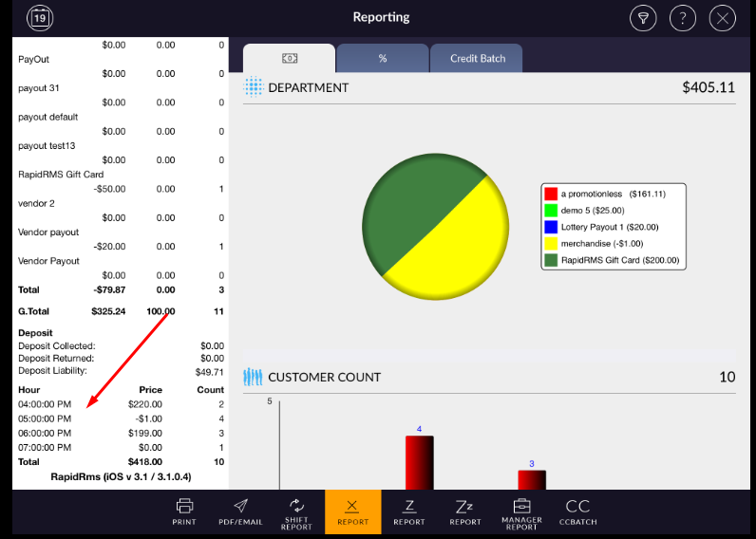Open the help question mark icon
Image resolution: width=756 pixels, height=539 pixels.
click(x=682, y=18)
